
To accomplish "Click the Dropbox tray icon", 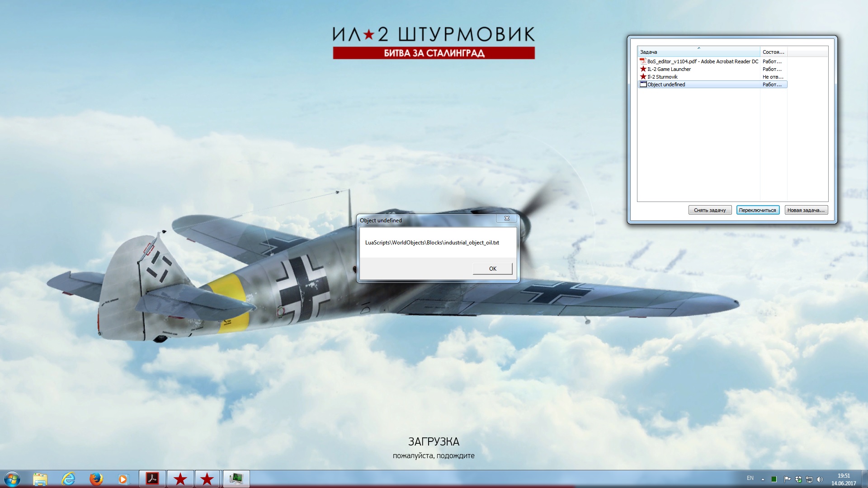I will (x=798, y=479).
